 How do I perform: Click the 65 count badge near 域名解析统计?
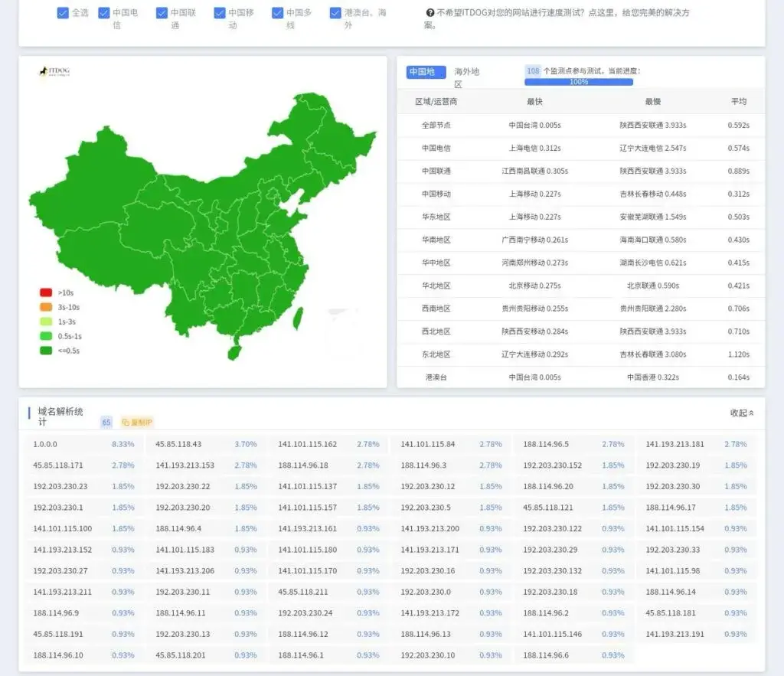105,422
